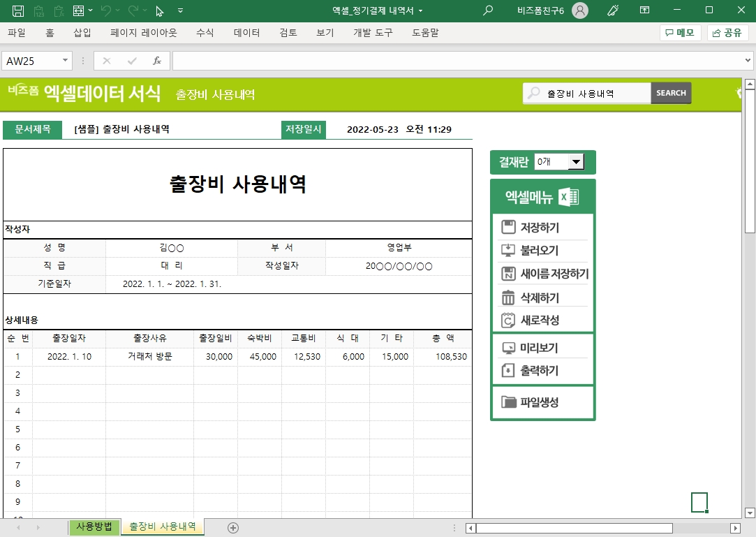Click the add new sheet plus button
Image resolution: width=756 pixels, height=537 pixels.
pyautogui.click(x=233, y=528)
